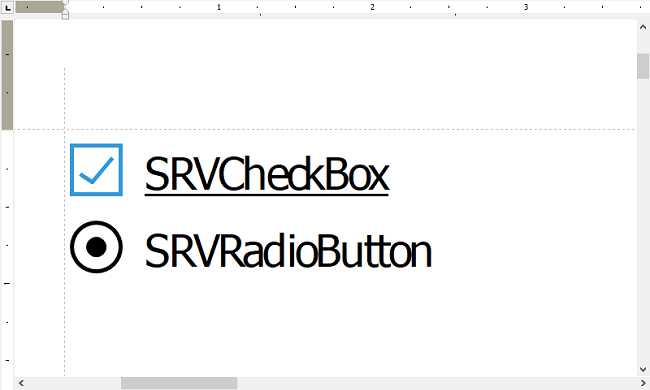
Task: Click the left indent box marker on ruler
Action: [65, 16]
